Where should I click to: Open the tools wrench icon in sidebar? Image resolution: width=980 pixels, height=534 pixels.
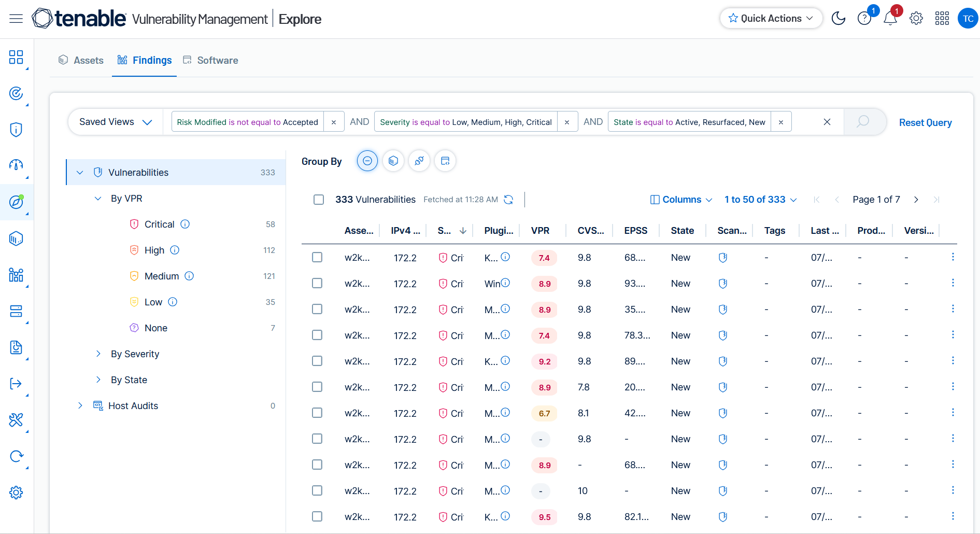[16, 420]
